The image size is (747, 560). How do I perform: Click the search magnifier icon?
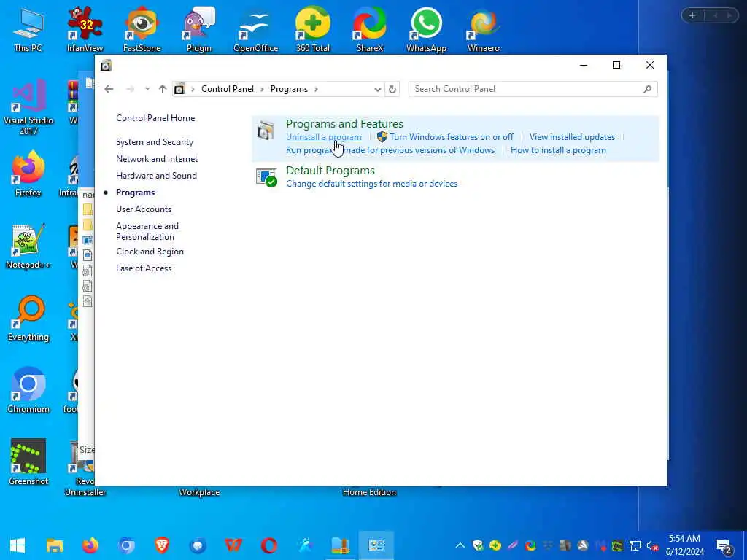(647, 89)
